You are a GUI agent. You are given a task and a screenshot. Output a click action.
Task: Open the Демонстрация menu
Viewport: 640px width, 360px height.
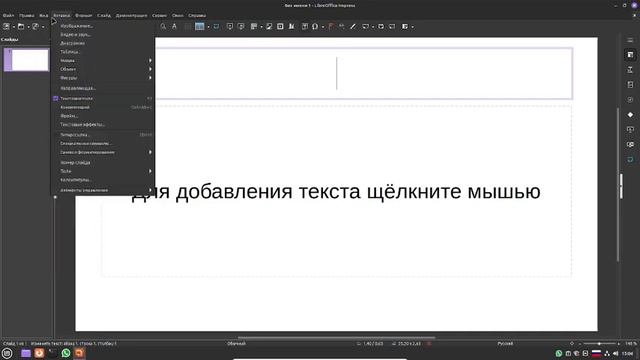[131, 16]
